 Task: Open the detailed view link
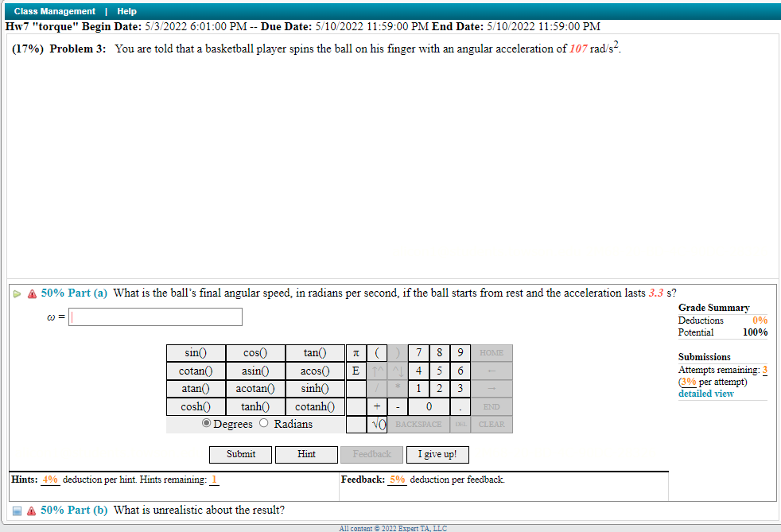pyautogui.click(x=705, y=393)
